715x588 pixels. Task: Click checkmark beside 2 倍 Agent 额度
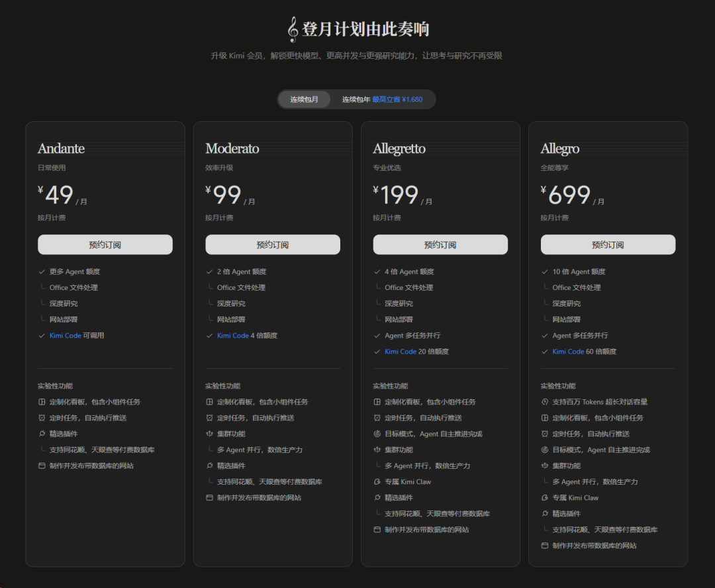[209, 272]
